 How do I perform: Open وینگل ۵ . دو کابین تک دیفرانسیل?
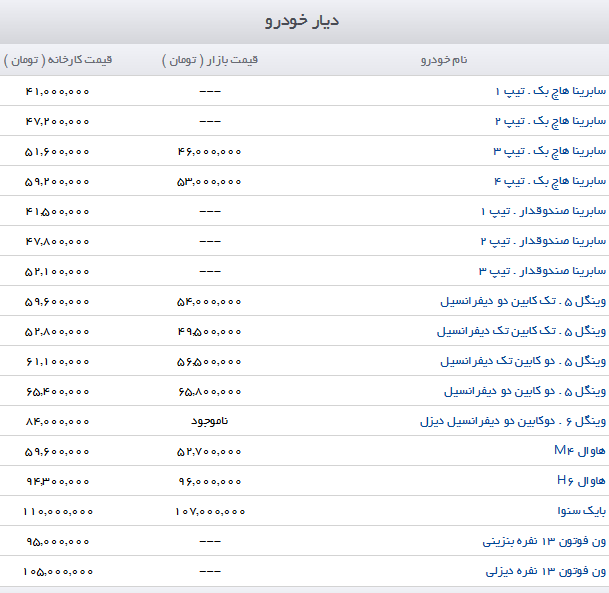(523, 362)
